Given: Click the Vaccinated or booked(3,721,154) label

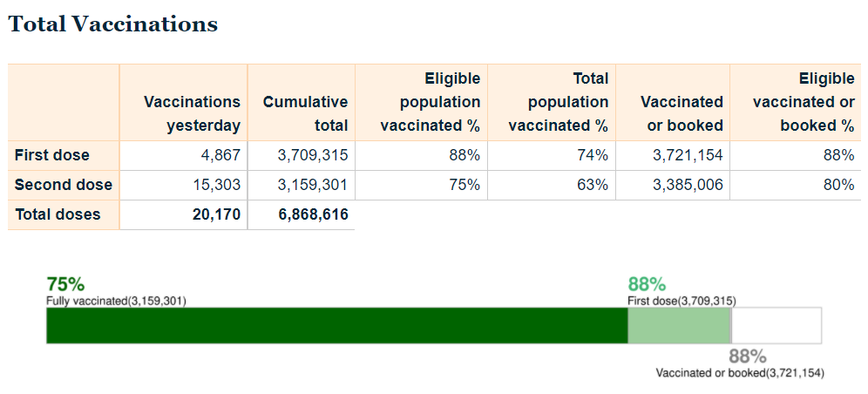Looking at the screenshot, I should [740, 373].
